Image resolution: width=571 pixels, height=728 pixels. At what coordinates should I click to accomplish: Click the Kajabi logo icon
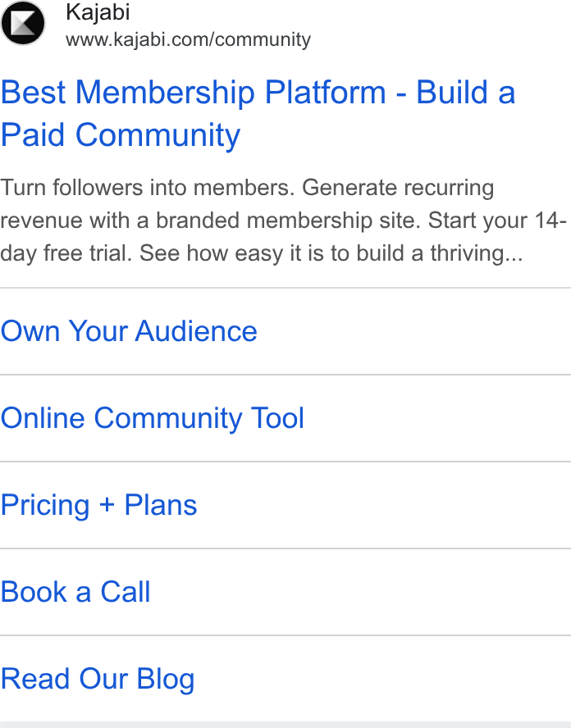(x=23, y=23)
